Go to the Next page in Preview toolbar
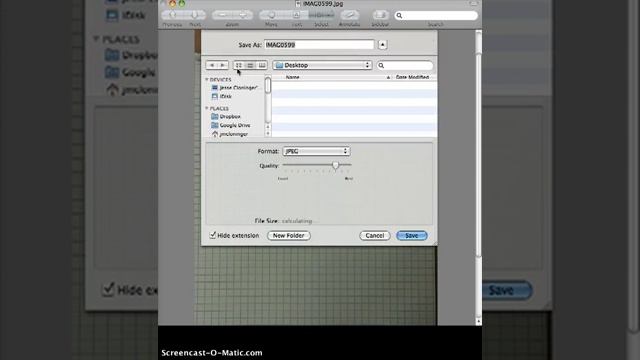Image resolution: width=640 pixels, height=360 pixels. tap(195, 15)
